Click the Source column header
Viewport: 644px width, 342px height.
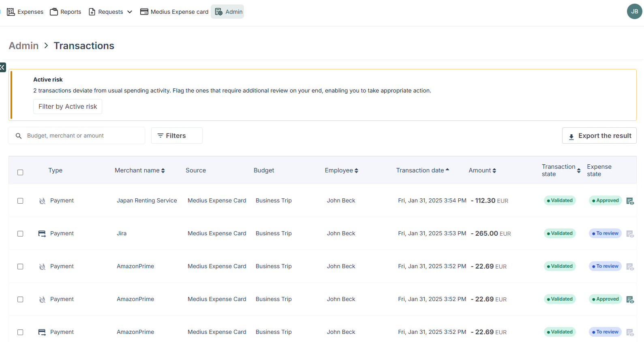pyautogui.click(x=196, y=170)
